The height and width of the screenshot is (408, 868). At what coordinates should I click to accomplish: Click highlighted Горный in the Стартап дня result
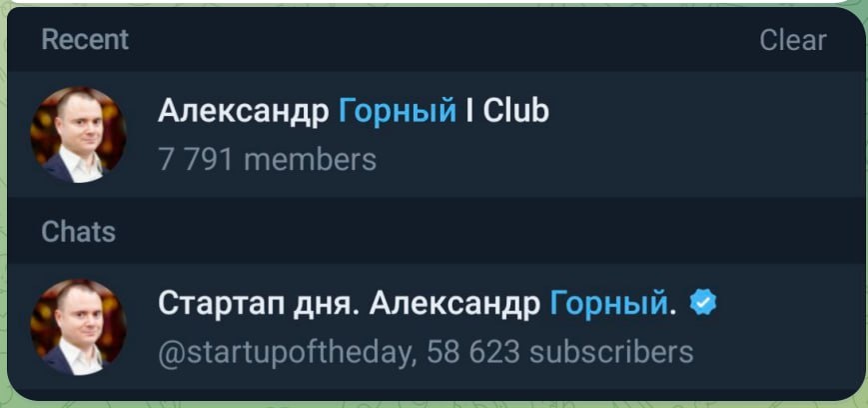point(608,304)
